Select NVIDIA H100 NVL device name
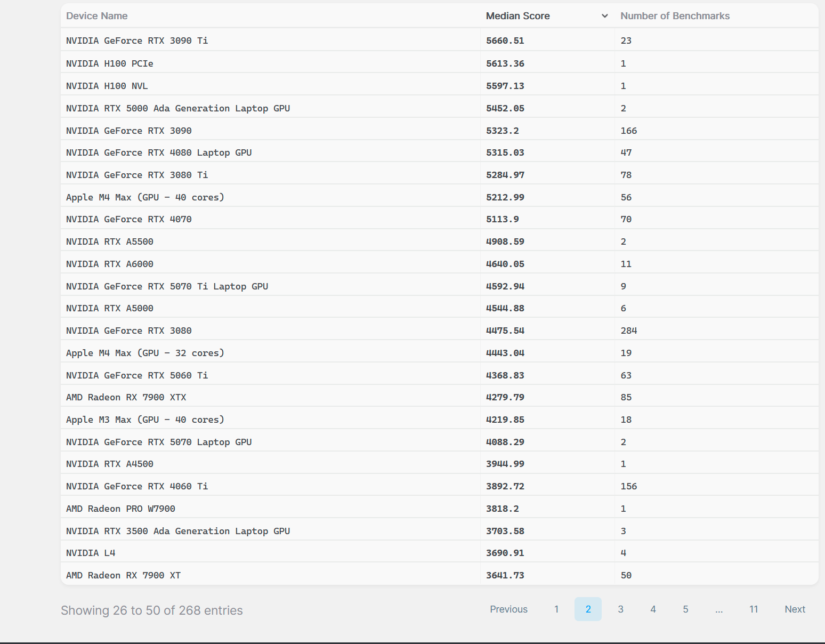Screen dimensions: 825x644 (x=107, y=86)
